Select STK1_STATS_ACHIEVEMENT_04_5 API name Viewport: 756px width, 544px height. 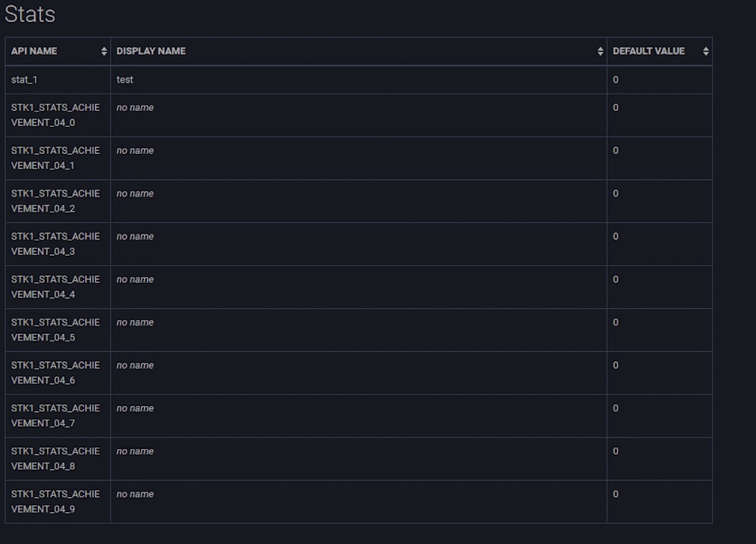point(55,330)
